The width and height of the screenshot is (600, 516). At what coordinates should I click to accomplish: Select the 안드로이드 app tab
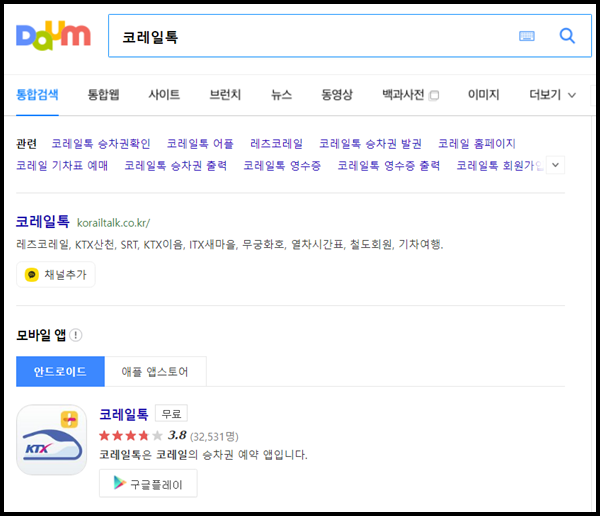click(x=60, y=371)
